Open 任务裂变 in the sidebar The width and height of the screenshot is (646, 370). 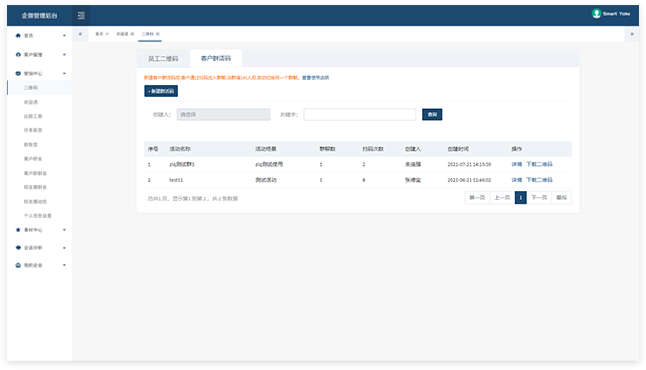[x=33, y=130]
